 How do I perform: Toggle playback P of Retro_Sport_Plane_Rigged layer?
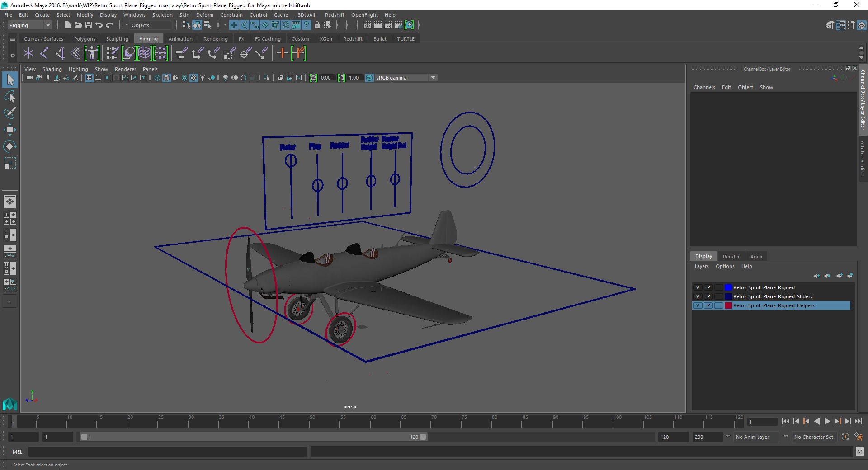pos(708,287)
